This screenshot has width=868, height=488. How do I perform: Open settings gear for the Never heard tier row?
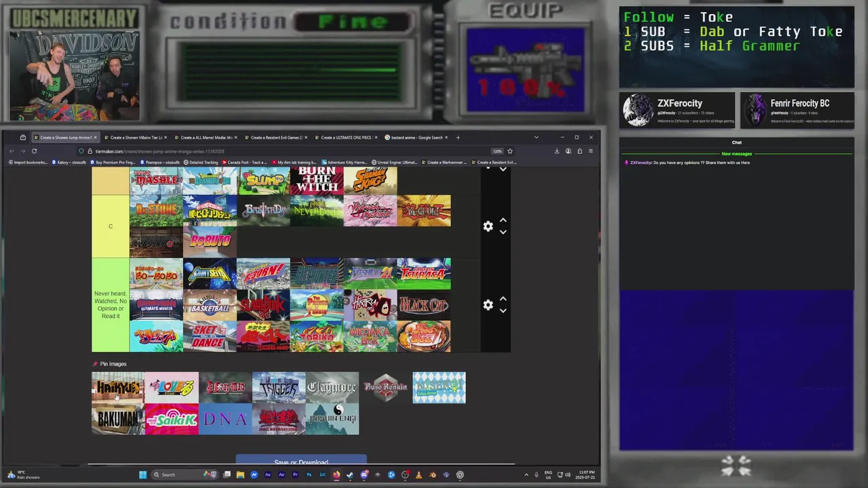488,305
